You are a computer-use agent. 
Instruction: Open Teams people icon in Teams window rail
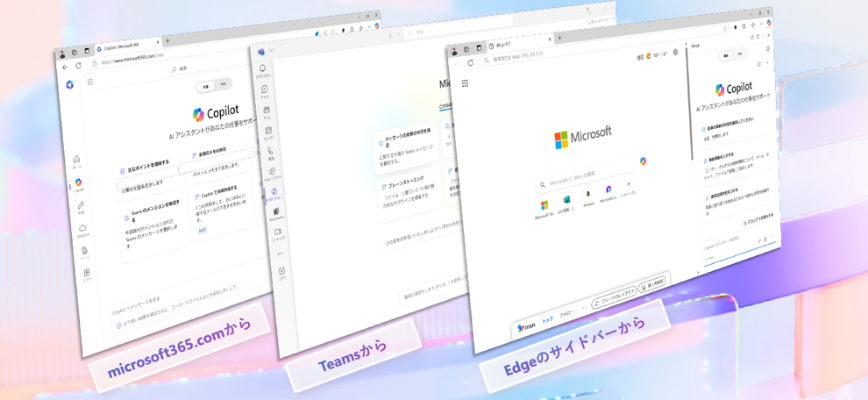267,110
